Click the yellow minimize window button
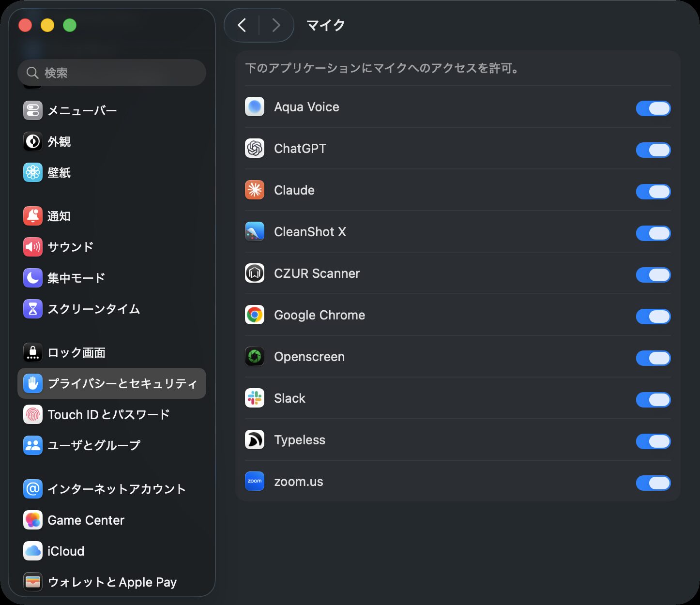Viewport: 700px width, 605px height. click(x=47, y=25)
